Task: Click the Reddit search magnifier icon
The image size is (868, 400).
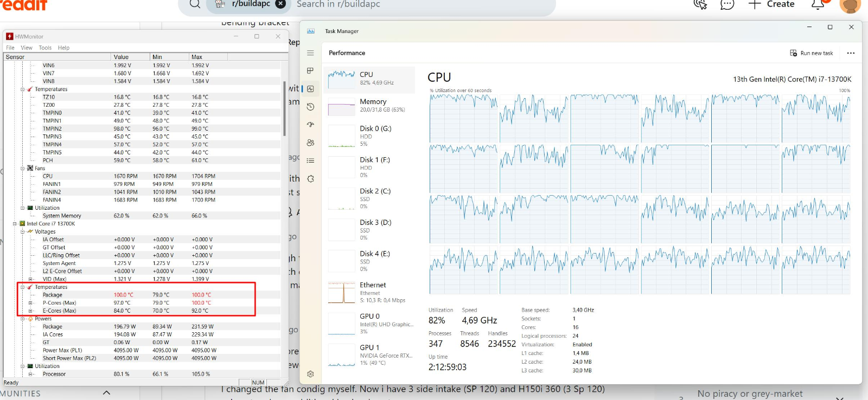Action: (195, 4)
